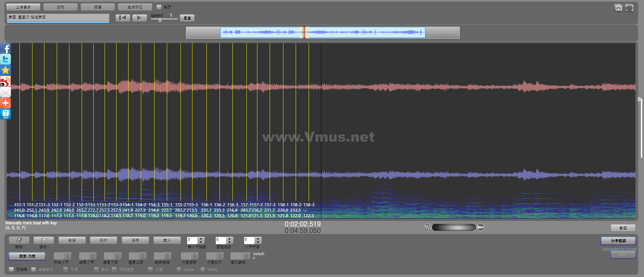Switch to the 波形 waveform view
This screenshot has width=644, height=277.
click(61, 7)
